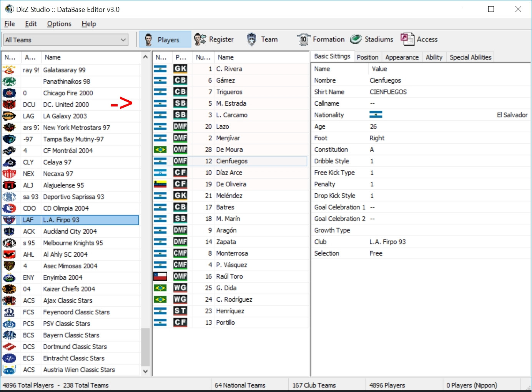Click the team list scrollbar thumb
Viewport: 532px width, 392px height.
[x=145, y=347]
